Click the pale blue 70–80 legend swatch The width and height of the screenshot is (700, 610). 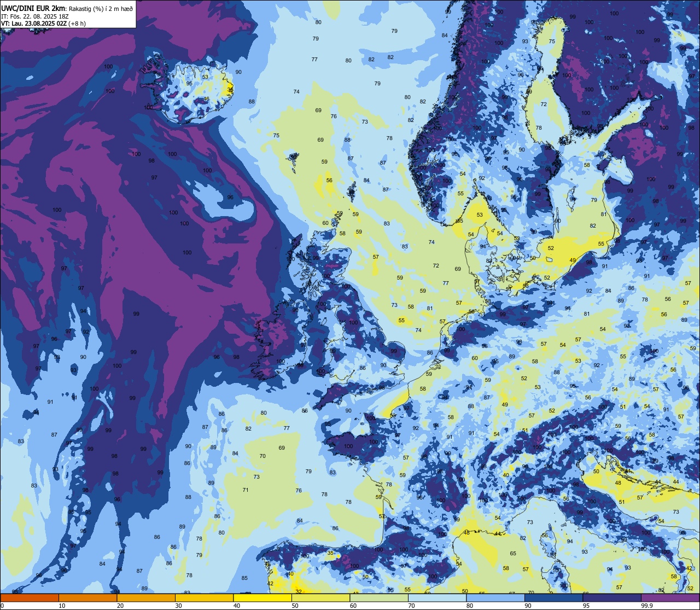click(x=437, y=597)
